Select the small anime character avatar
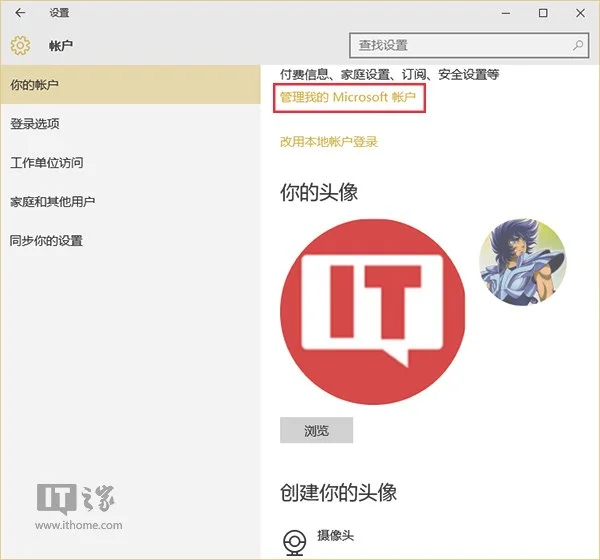 click(523, 263)
